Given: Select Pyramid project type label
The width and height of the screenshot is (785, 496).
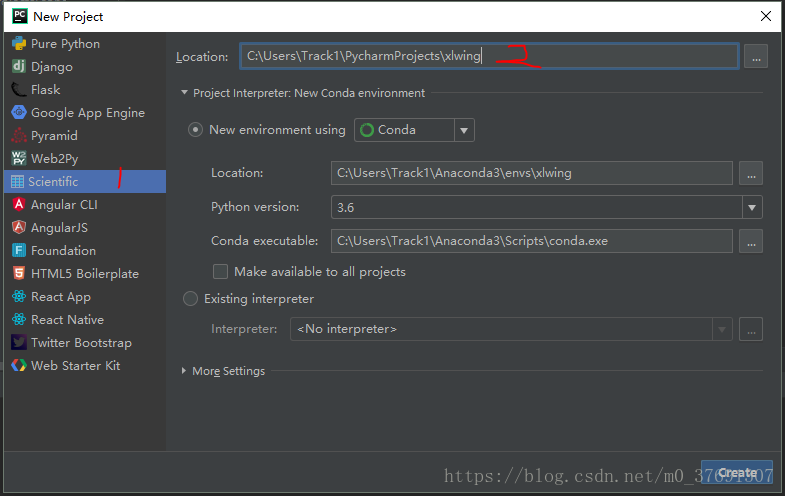Looking at the screenshot, I should (54, 136).
